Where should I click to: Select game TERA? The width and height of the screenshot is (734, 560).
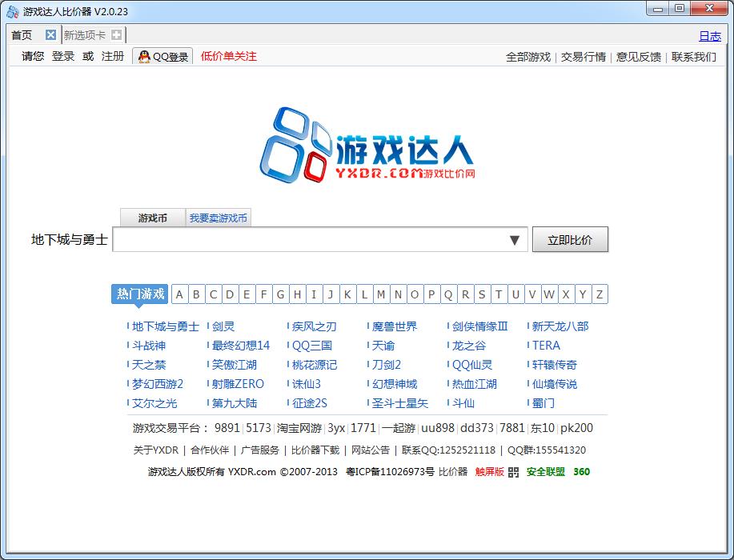click(x=546, y=346)
